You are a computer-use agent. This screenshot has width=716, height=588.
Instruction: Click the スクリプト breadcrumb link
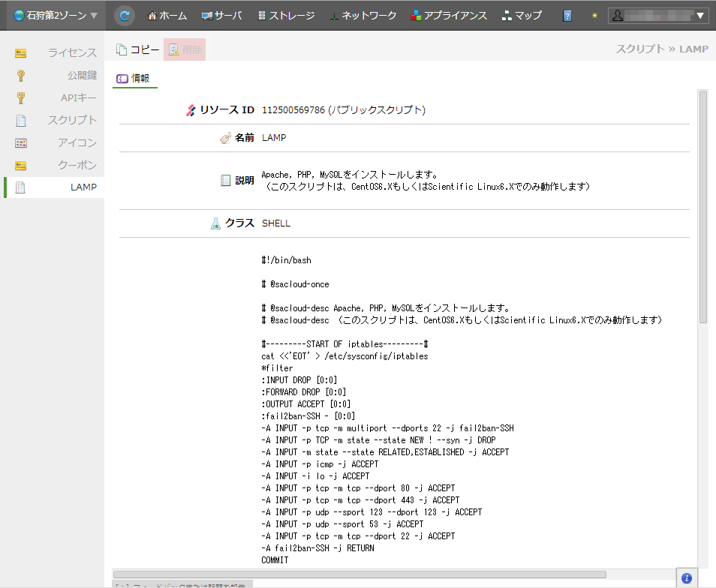pyautogui.click(x=640, y=49)
